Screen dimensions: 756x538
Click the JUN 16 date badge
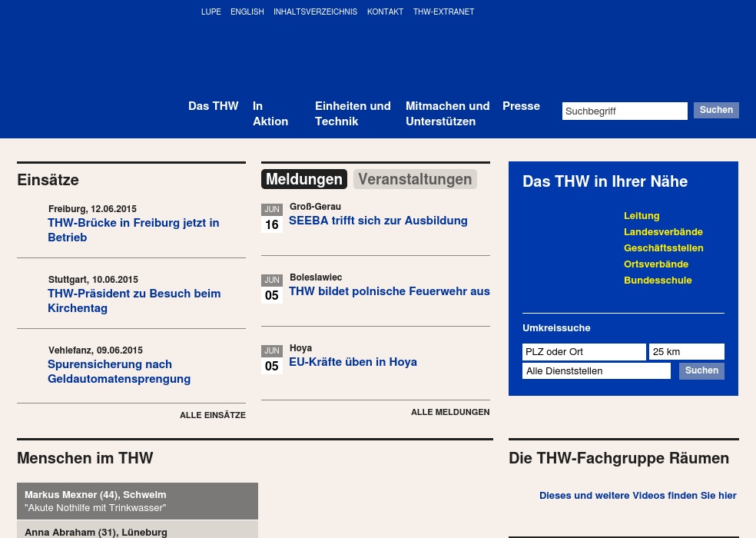tap(272, 218)
